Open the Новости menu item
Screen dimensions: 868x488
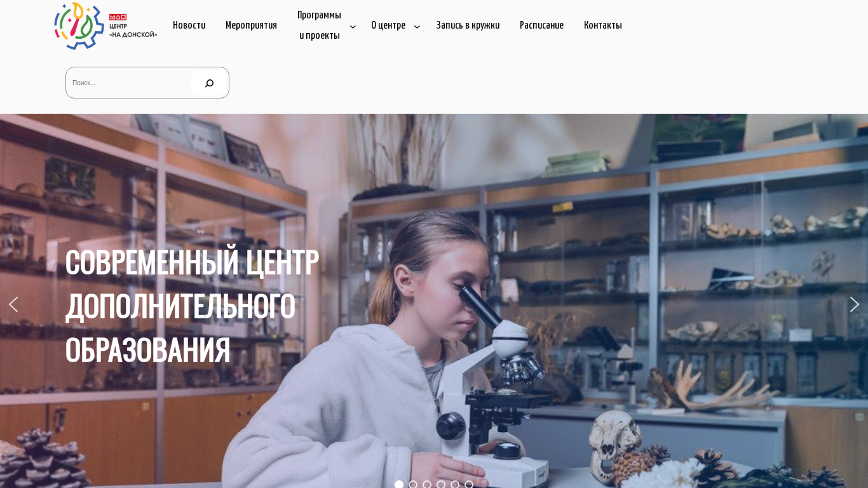coord(189,25)
